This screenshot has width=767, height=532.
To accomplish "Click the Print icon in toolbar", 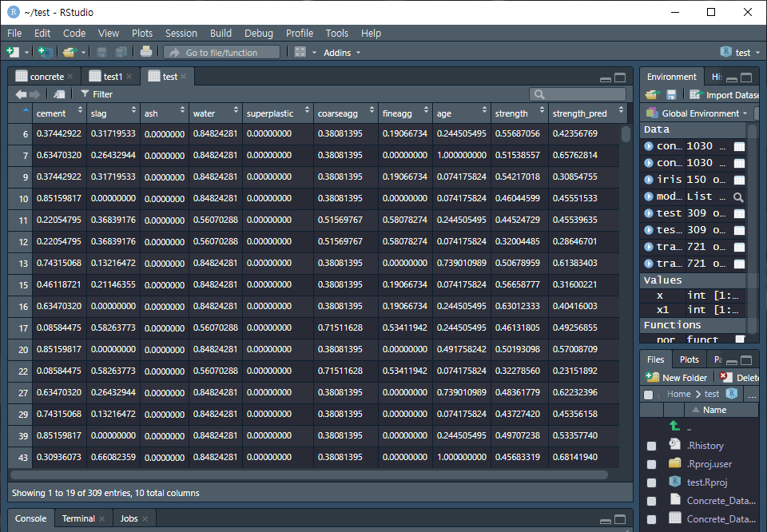I will click(145, 52).
